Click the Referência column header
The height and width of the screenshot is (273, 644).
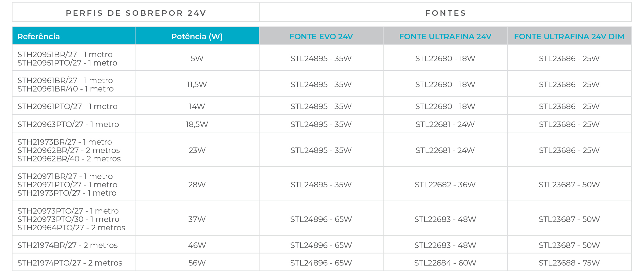click(74, 36)
